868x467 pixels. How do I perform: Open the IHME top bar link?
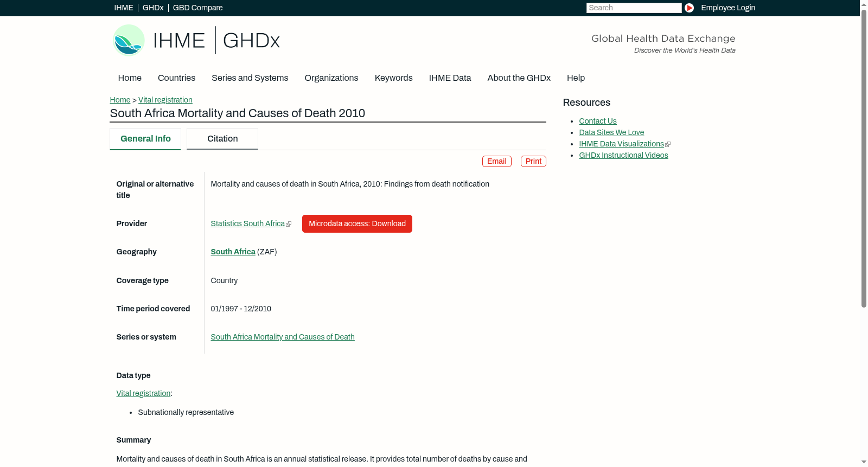point(124,8)
